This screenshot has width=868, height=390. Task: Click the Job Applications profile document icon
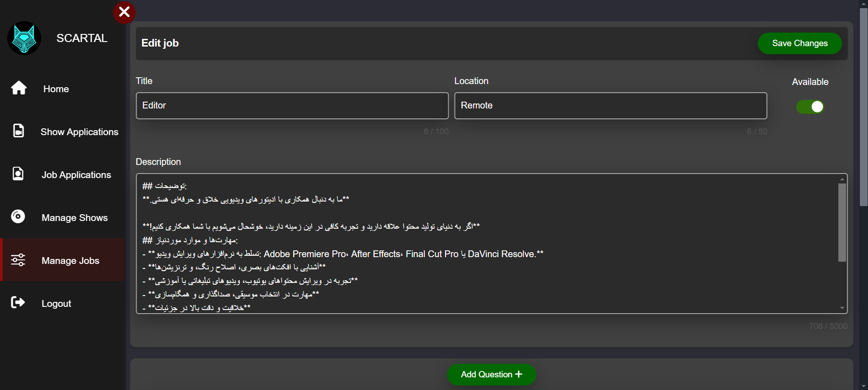pyautogui.click(x=18, y=174)
